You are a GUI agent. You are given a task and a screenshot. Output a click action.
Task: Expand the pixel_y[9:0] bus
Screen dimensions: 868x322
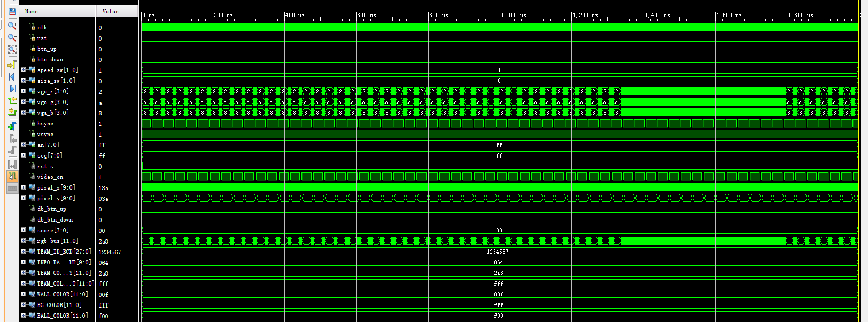[x=23, y=198]
